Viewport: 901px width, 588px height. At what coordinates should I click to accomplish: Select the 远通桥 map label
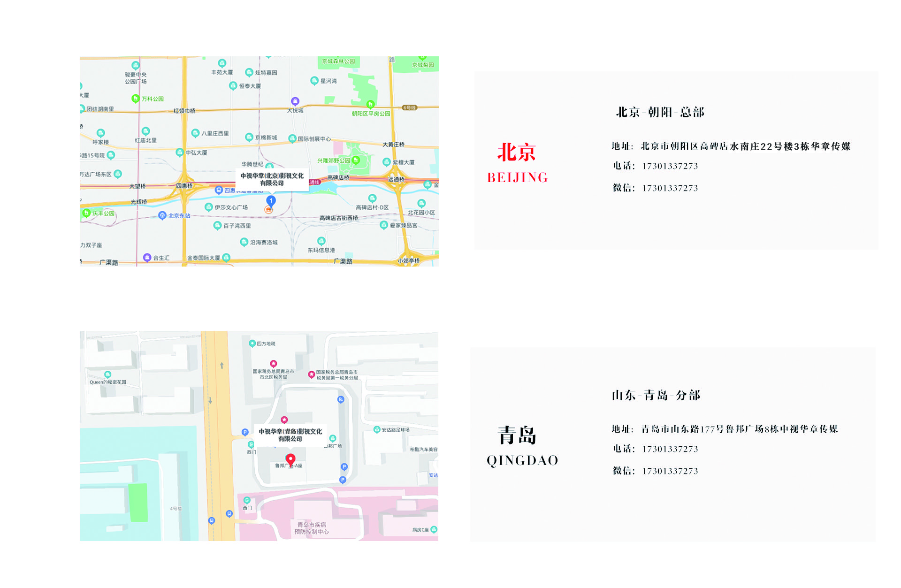(396, 179)
